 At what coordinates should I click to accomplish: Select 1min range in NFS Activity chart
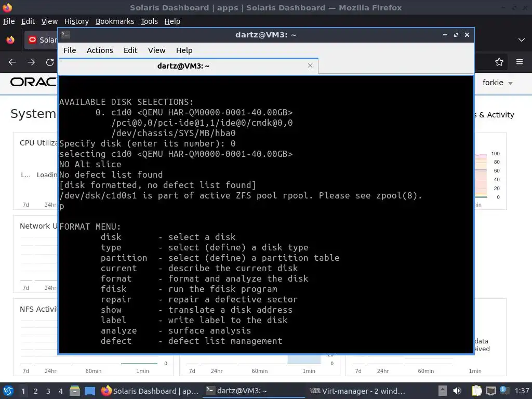142,371
